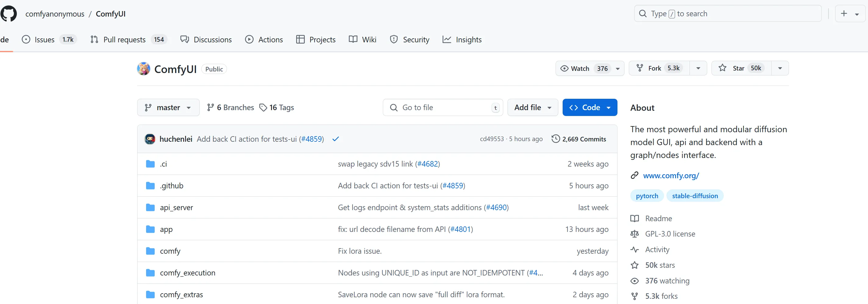Open the .github folder icon
This screenshot has height=304, width=868.
150,186
